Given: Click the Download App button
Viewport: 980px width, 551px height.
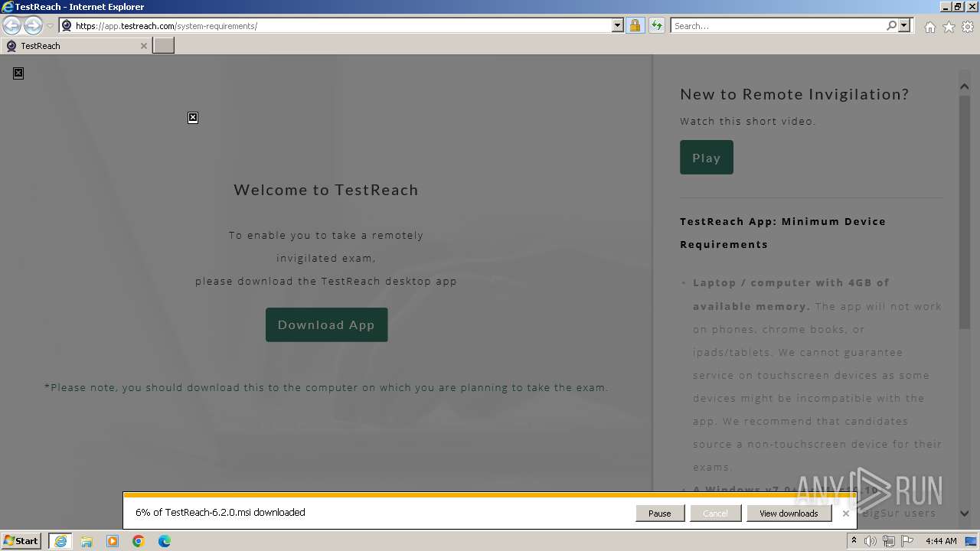Looking at the screenshot, I should tap(326, 324).
